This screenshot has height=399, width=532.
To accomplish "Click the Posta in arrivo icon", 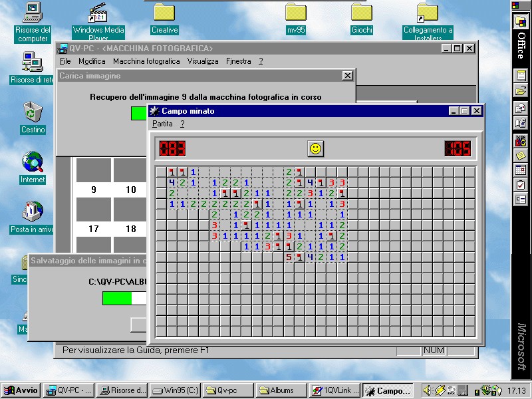I will [32, 217].
